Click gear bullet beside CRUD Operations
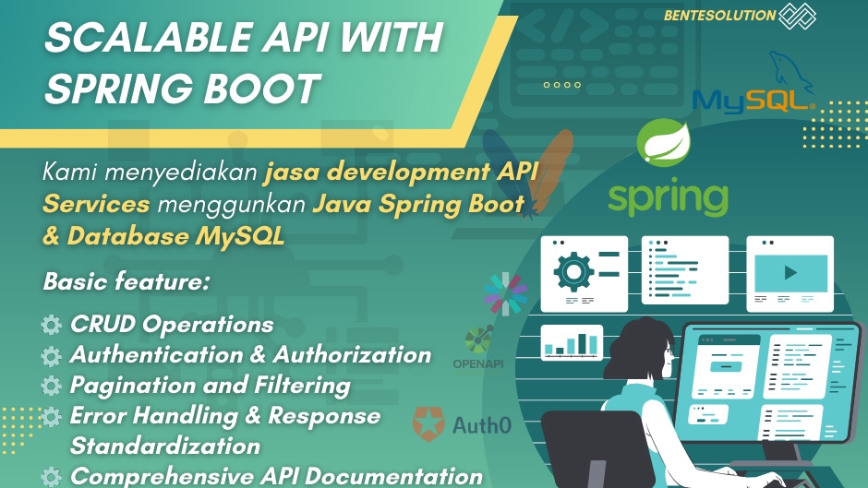This screenshot has height=488, width=868. 52,325
